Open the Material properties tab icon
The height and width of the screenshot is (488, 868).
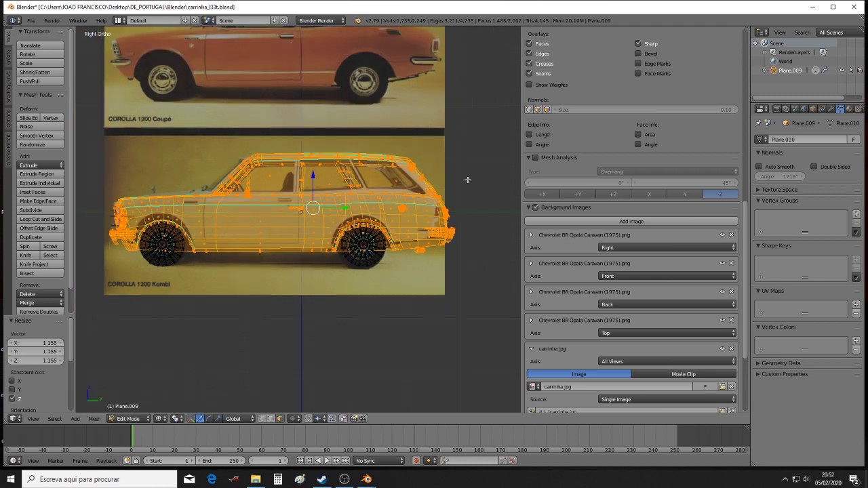848,109
